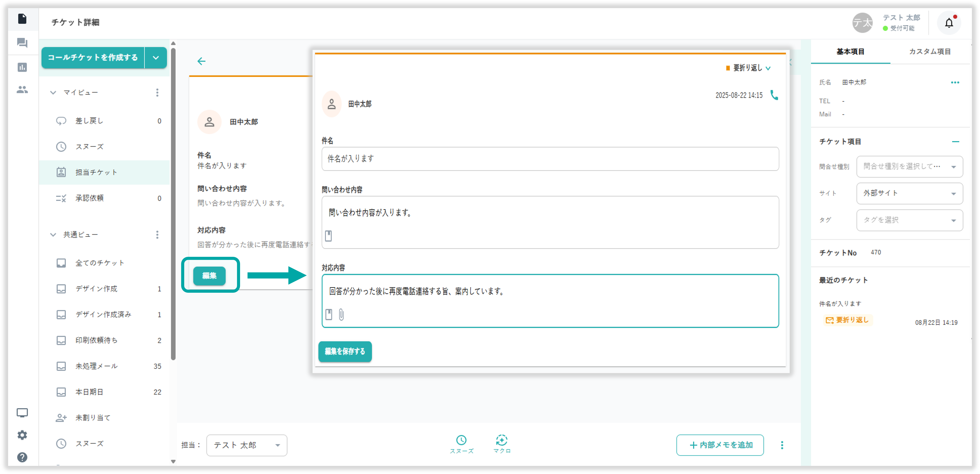Click the back arrow in ticket detail
This screenshot has height=474, width=980.
pos(201,61)
